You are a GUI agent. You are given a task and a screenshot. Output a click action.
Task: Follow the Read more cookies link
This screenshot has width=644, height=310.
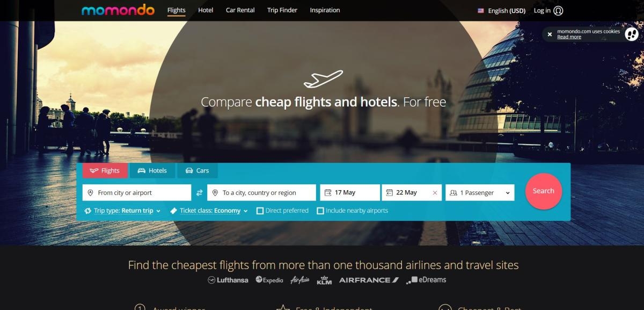coord(569,37)
